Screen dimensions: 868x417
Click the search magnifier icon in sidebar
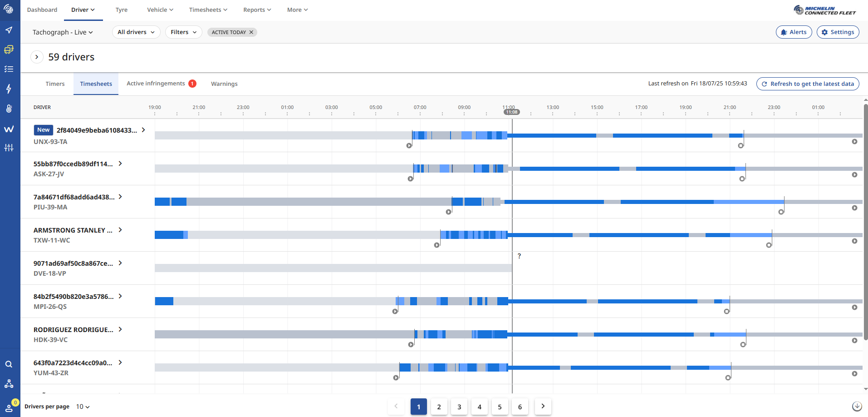tap(9, 364)
